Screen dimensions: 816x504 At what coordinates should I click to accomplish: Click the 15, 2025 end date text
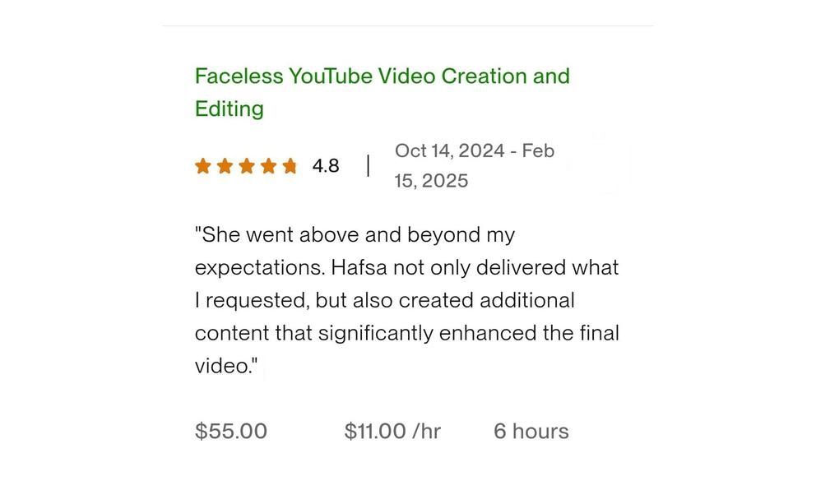431,181
